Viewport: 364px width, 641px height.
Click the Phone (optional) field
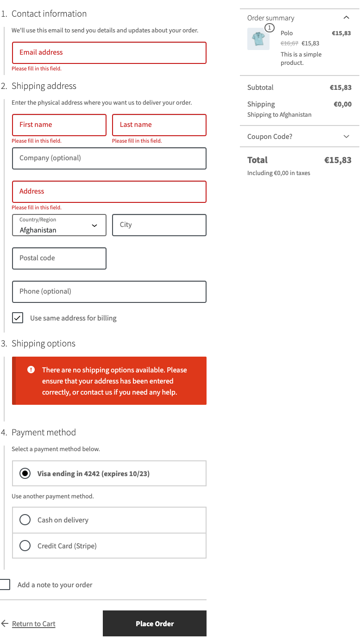[x=109, y=292]
